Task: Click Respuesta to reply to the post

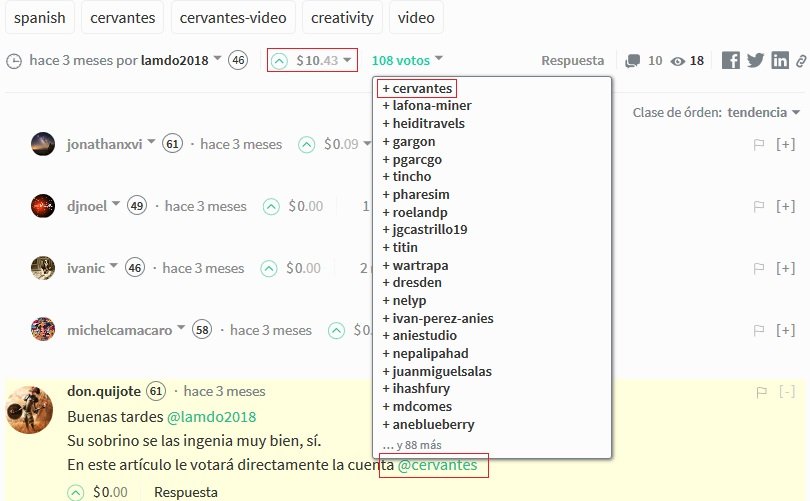Action: click(x=572, y=61)
